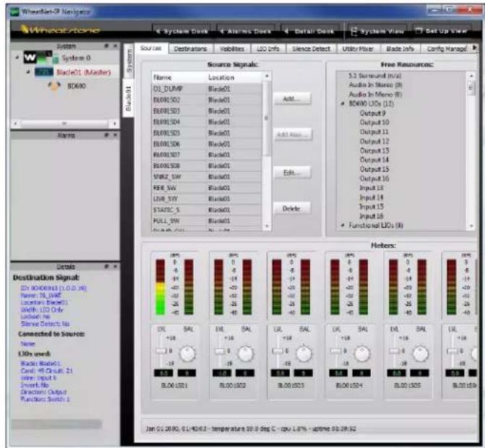Select the O1_DUMP source row
This screenshot has width=485, height=448.
point(207,89)
